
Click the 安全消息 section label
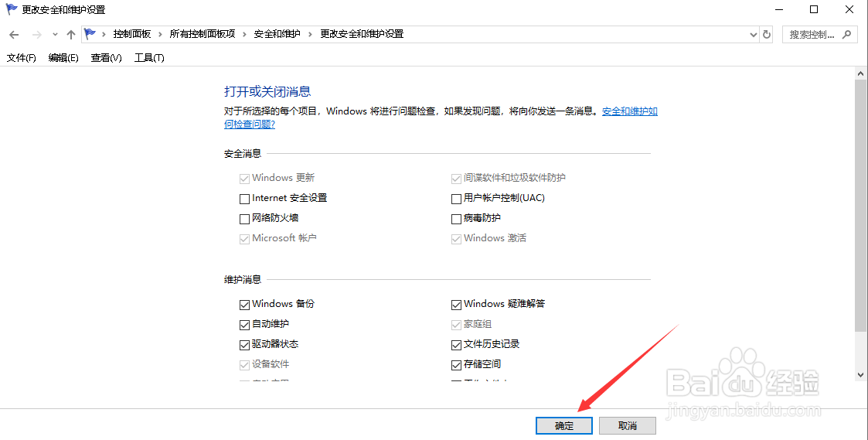[x=243, y=154]
